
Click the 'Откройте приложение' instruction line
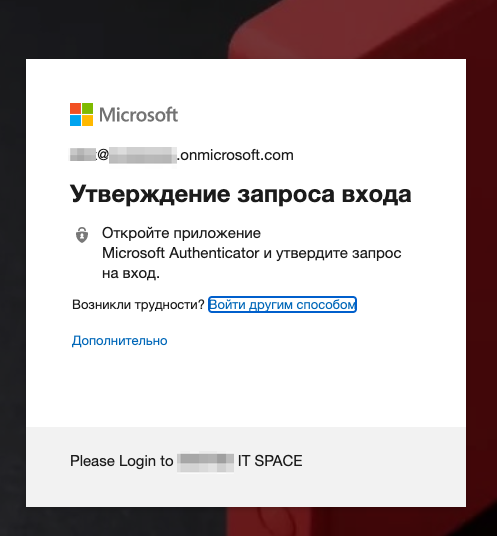point(182,233)
